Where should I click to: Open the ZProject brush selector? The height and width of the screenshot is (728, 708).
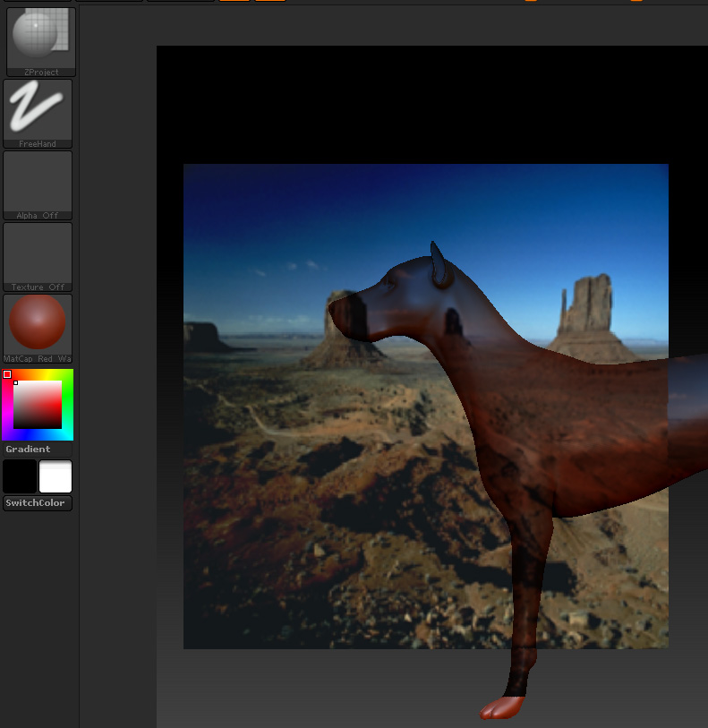[41, 41]
